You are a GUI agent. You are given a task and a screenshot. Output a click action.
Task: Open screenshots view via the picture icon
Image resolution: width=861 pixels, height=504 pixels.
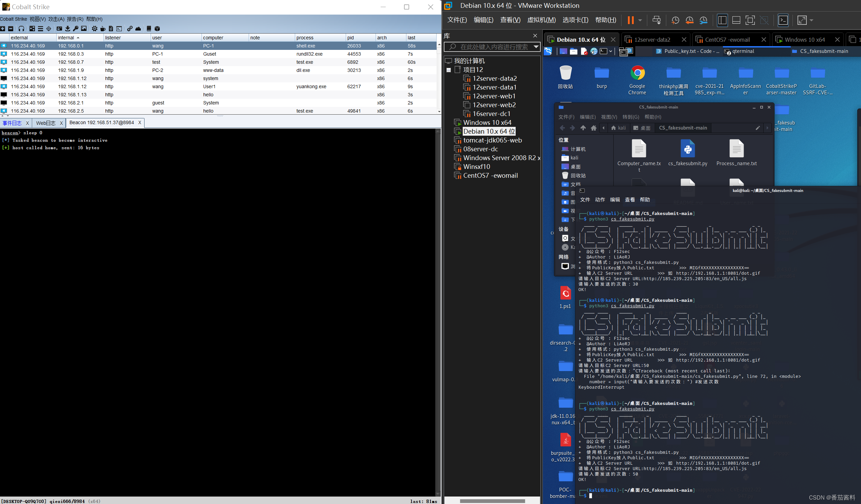84,29
